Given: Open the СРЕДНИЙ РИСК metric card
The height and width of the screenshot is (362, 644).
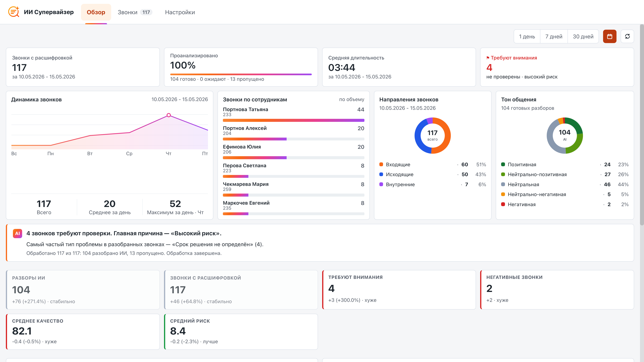Looking at the screenshot, I should tap(241, 331).
